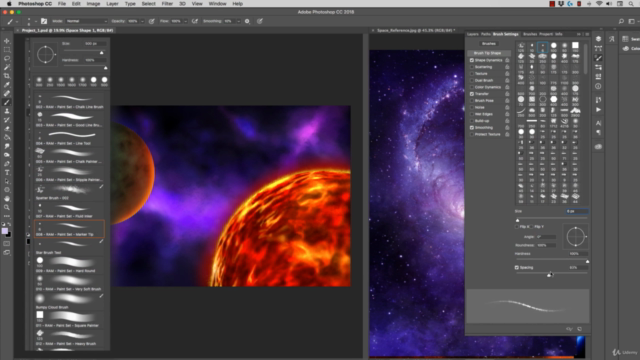Switch to the Paths tab

[486, 34]
